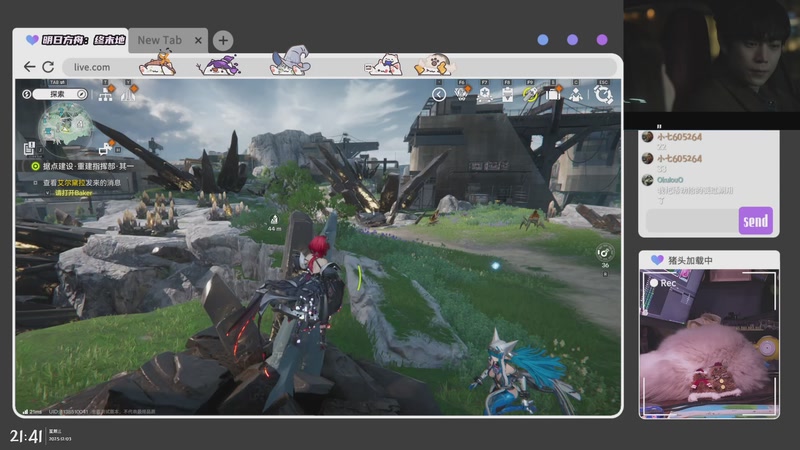
Task: Click the cat holding stars sticker
Action: 434,64
